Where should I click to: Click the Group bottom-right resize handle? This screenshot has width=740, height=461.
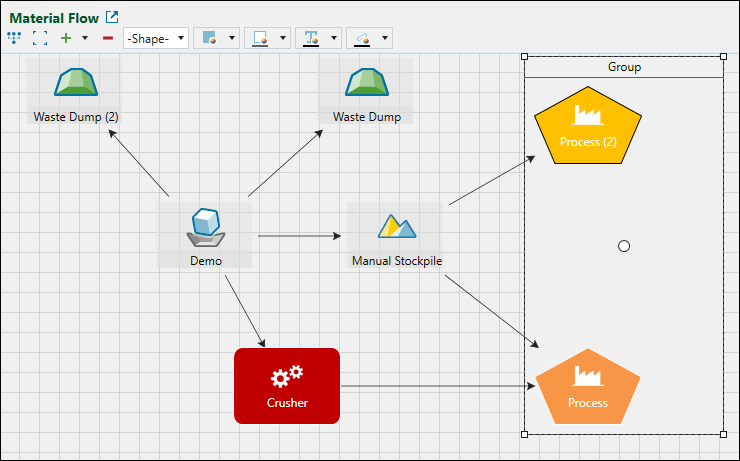tap(723, 434)
